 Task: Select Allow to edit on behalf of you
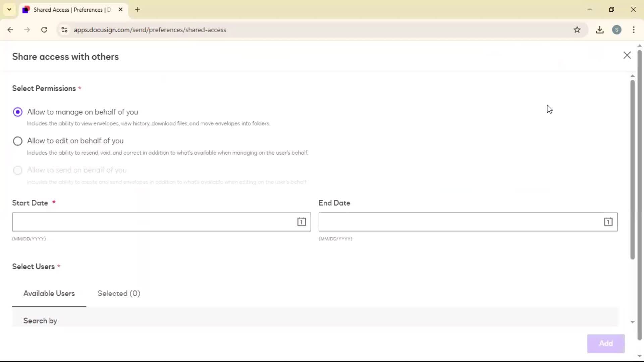click(17, 141)
